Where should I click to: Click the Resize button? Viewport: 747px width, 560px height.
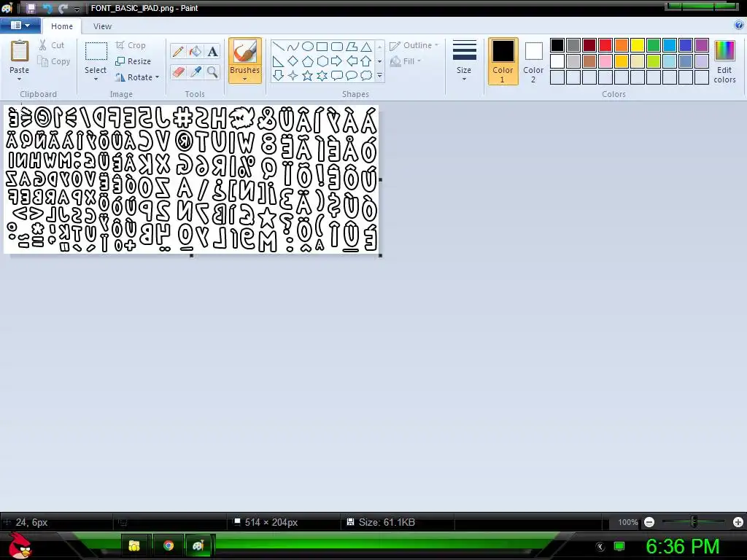[133, 61]
